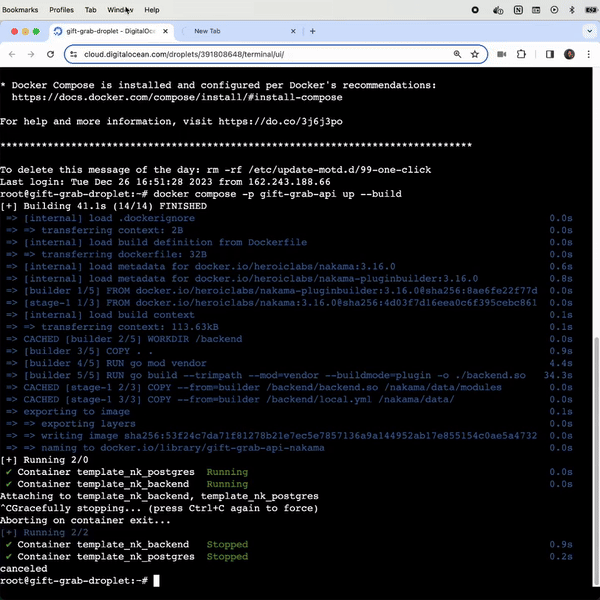Bookmark this page with the star
Image resolution: width=600 pixels, height=600 pixels.
pyautogui.click(x=475, y=54)
